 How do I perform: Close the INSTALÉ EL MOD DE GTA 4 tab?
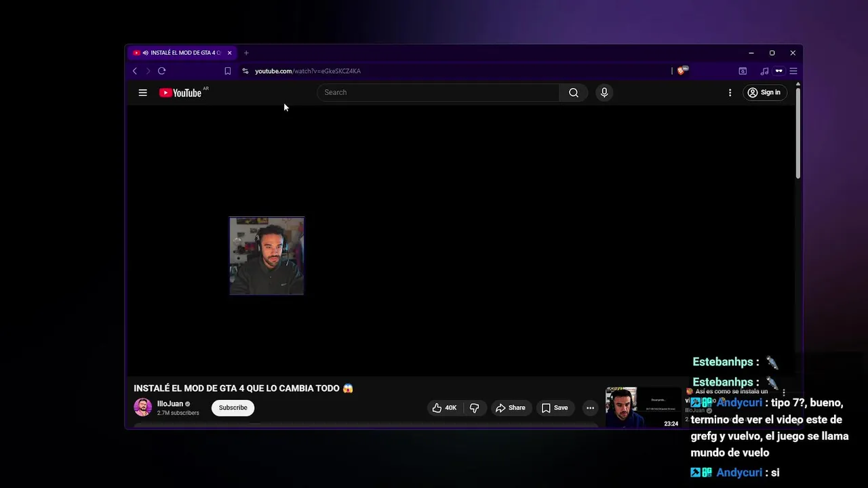coord(229,53)
